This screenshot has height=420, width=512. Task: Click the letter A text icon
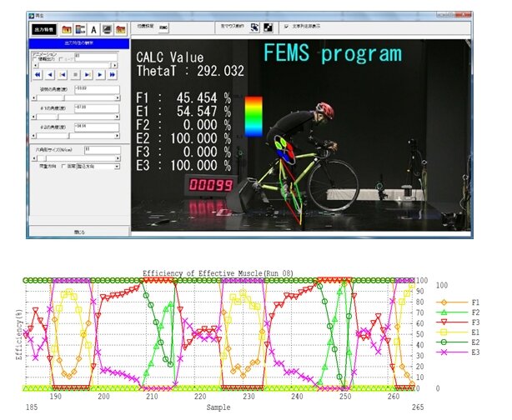click(x=93, y=29)
